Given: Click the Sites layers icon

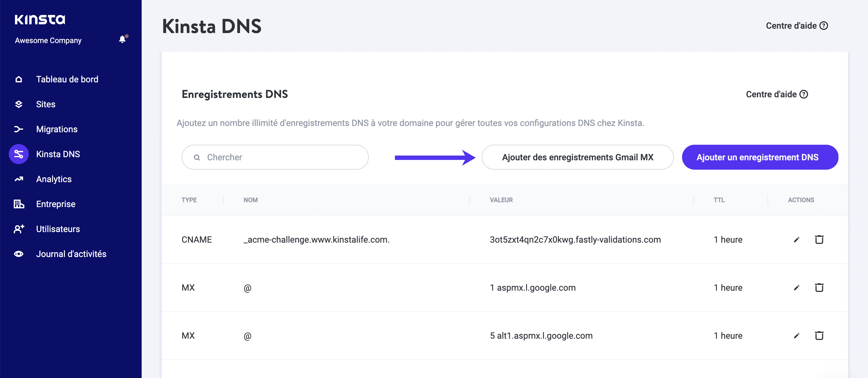Looking at the screenshot, I should point(19,104).
